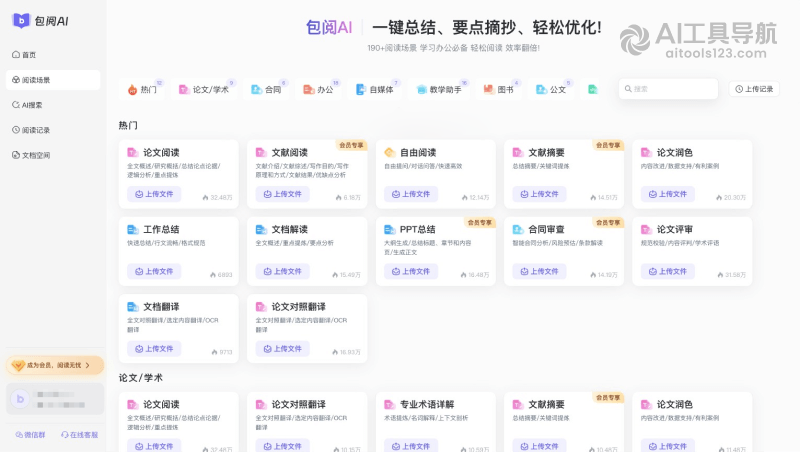This screenshot has height=452, width=800.
Task: Click the 31.58万 popularity count on 论文评审
Action: 732,274
